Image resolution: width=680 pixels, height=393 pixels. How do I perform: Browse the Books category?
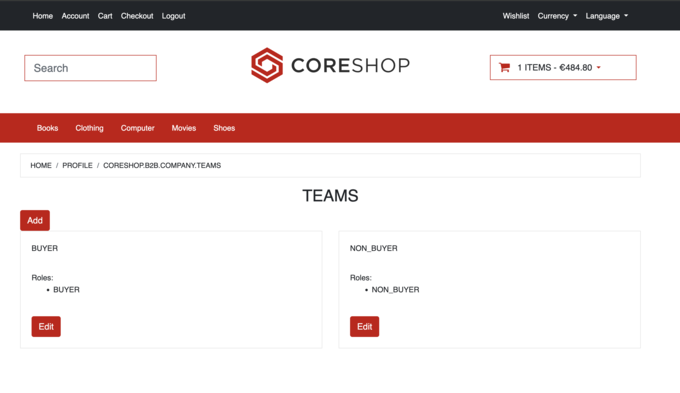pos(47,128)
